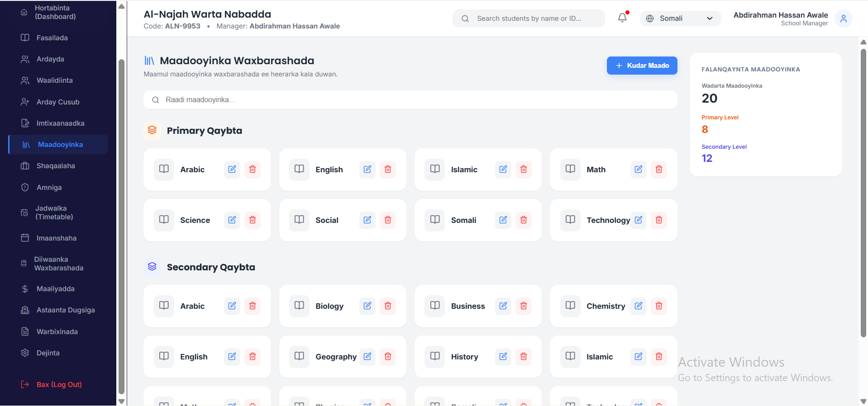Click the Kudar Maado button
The width and height of the screenshot is (868, 406).
642,66
